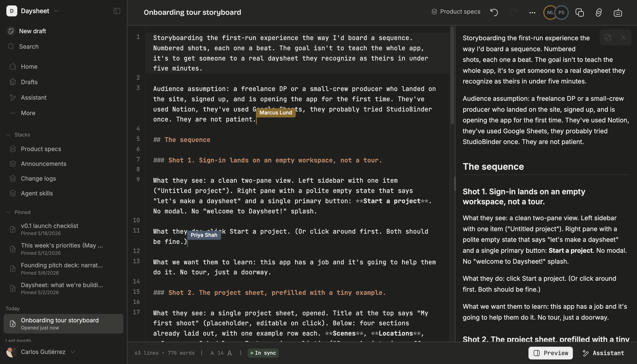Screen dimensions: 637x364
Task: Close the preview pane
Action: (x=623, y=38)
